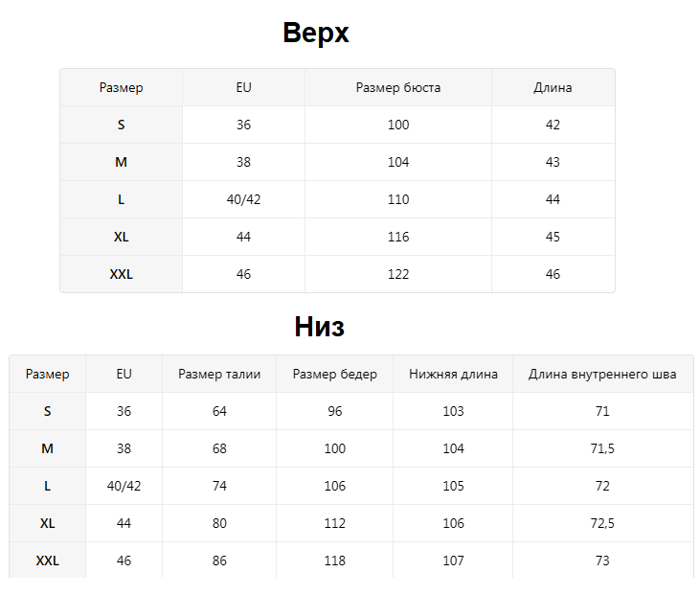Click inner seam length value 71,5

point(602,448)
